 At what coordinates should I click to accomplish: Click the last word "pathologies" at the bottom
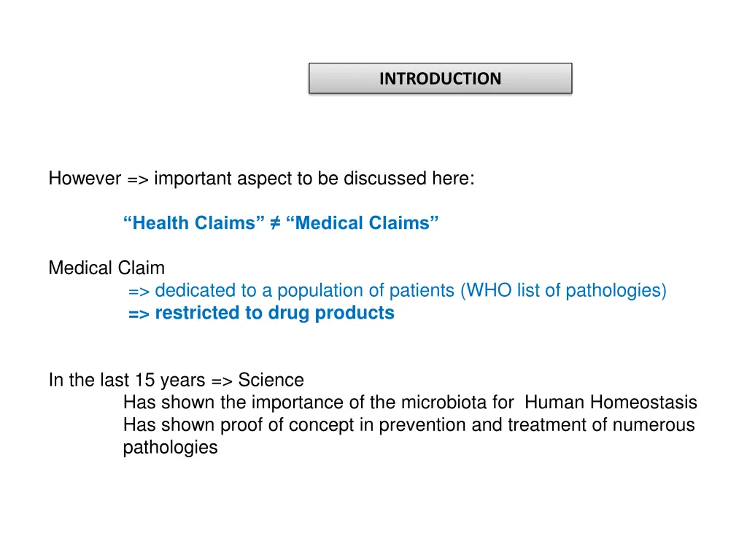coord(170,448)
